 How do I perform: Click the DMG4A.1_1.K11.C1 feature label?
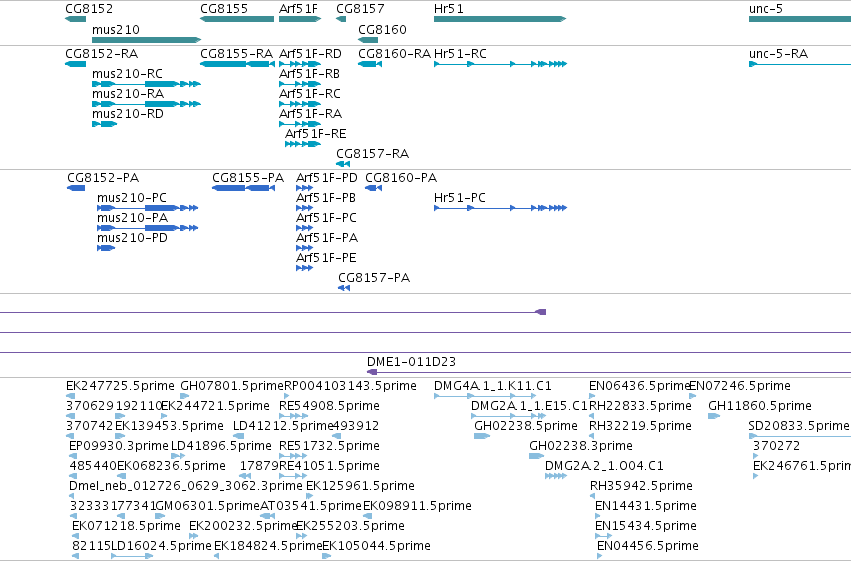tap(493, 386)
